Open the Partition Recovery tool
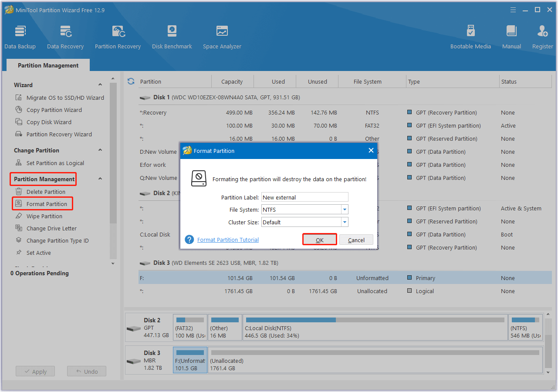558x392 pixels. coord(118,37)
